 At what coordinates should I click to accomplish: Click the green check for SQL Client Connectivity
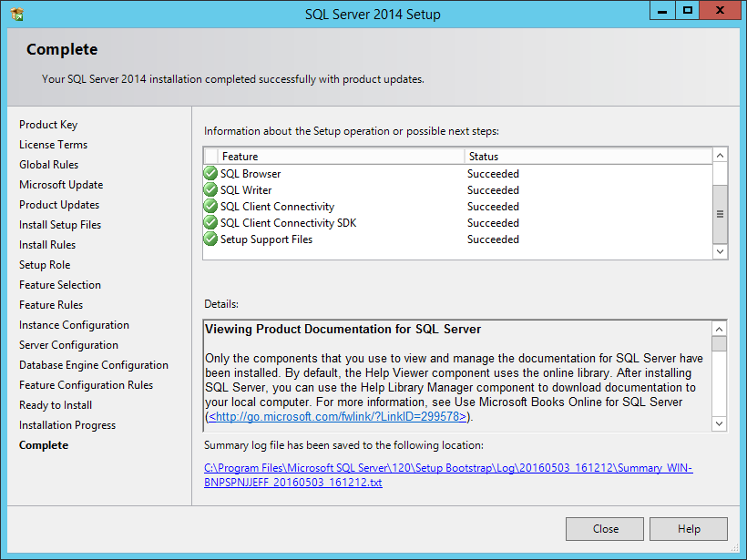[210, 206]
